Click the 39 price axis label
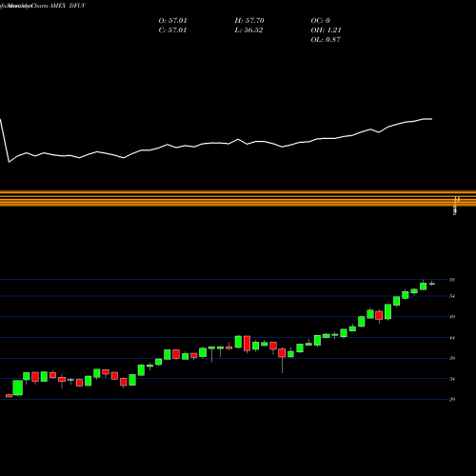Image resolution: width=476 pixels, height=476 pixels. [x=452, y=358]
